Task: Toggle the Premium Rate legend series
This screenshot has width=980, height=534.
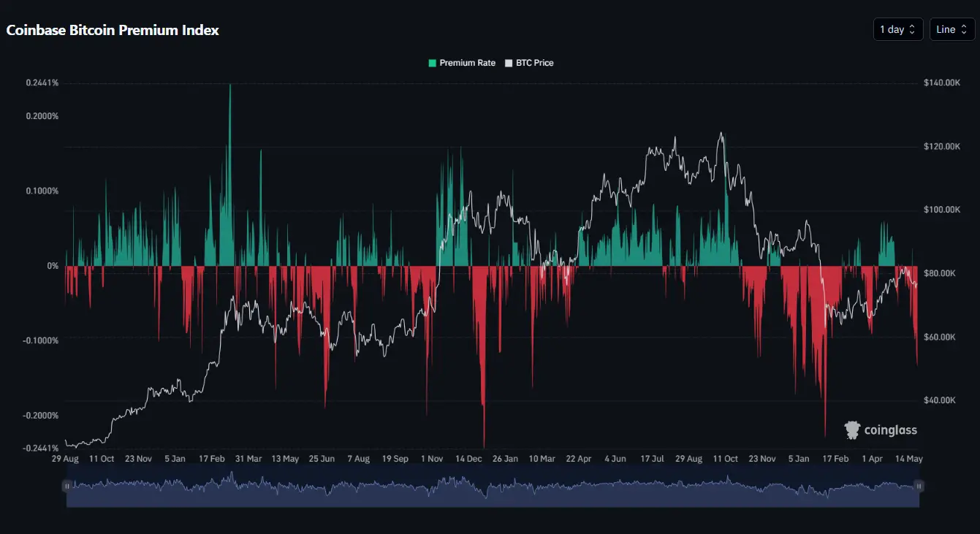Action: click(x=462, y=63)
